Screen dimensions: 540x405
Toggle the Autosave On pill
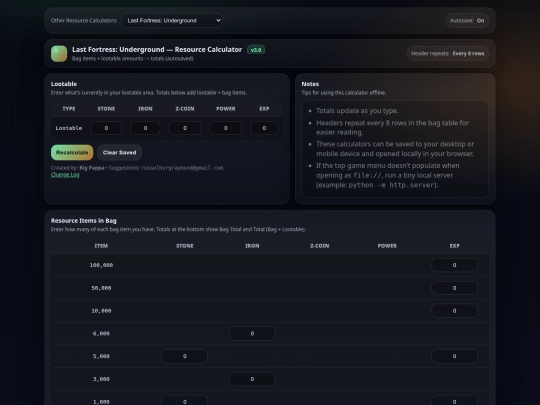pos(467,21)
